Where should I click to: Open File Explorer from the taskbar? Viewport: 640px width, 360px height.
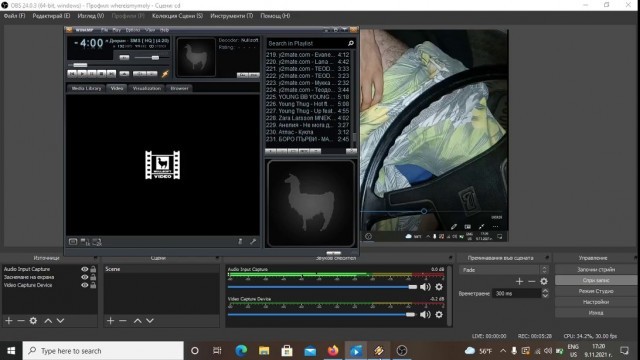pyautogui.click(x=264, y=351)
